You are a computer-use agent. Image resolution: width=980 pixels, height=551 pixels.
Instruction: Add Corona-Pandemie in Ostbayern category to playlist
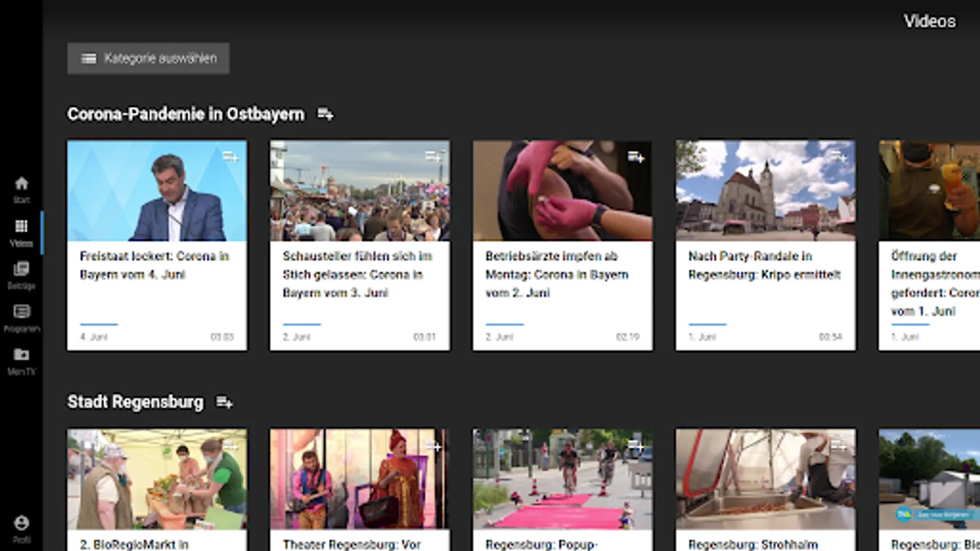click(x=325, y=114)
